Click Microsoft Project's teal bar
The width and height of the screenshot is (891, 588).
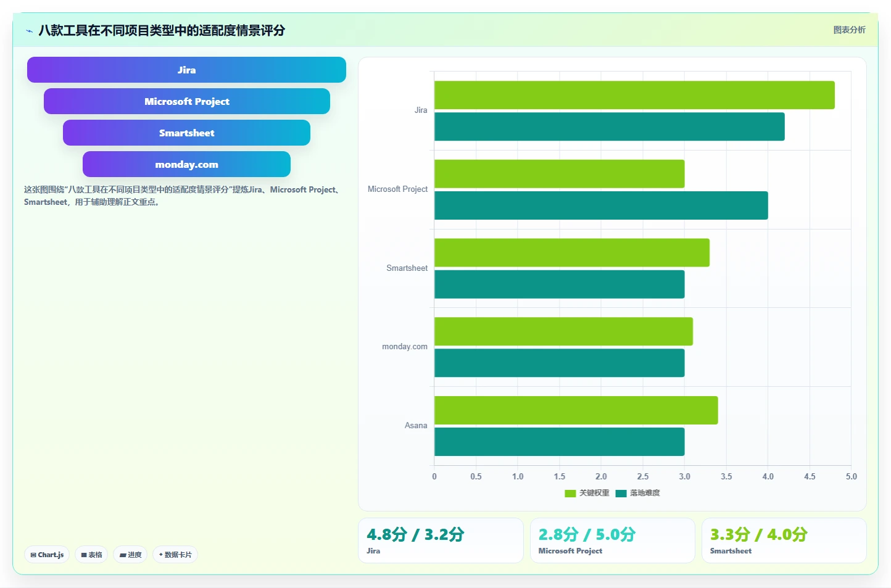[x=601, y=205]
